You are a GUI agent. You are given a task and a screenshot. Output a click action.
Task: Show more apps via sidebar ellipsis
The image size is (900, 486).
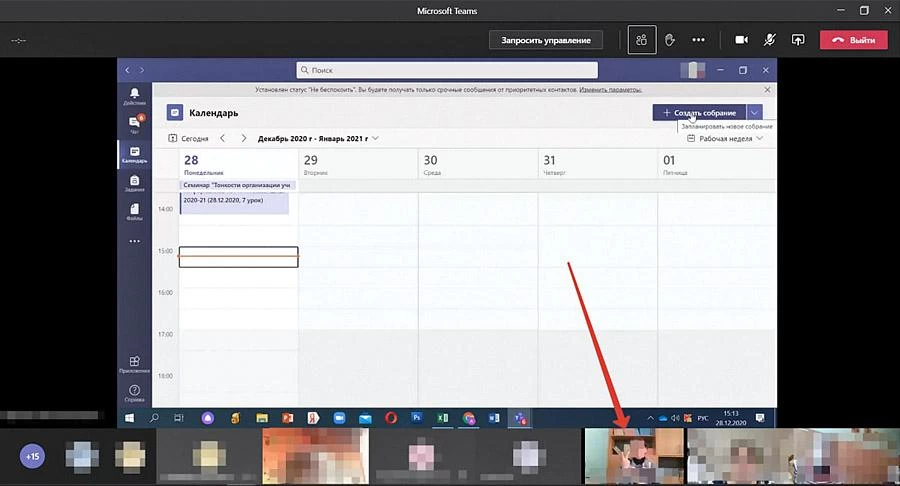point(134,241)
